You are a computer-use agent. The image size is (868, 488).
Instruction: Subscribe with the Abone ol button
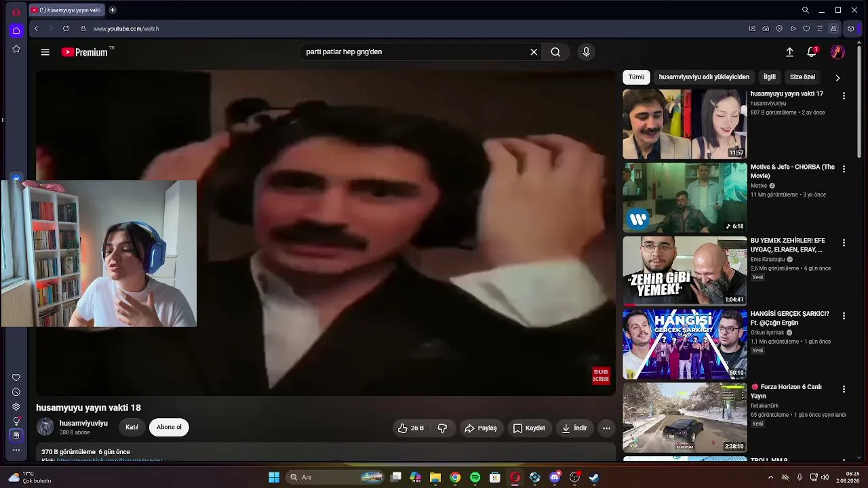(x=169, y=427)
